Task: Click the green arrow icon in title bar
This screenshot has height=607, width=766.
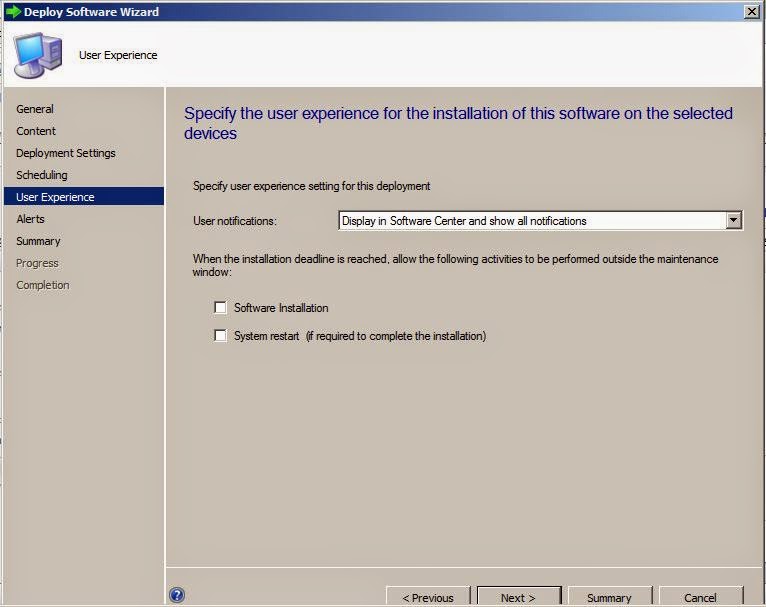Action: pos(13,12)
